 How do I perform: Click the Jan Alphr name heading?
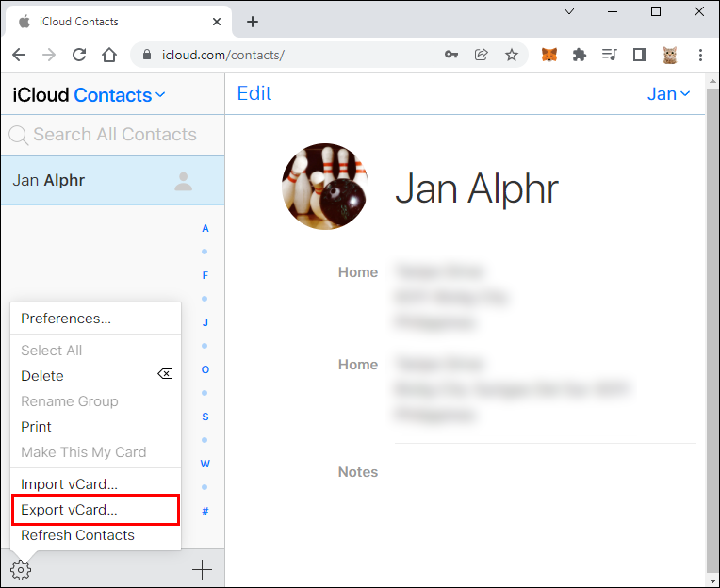477,188
